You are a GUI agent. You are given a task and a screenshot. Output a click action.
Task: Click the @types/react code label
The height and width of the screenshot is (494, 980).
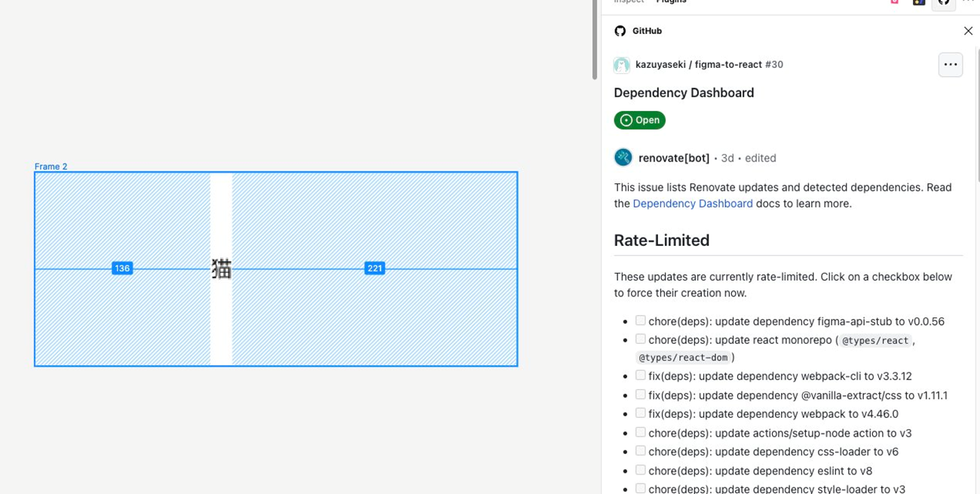[x=874, y=340]
